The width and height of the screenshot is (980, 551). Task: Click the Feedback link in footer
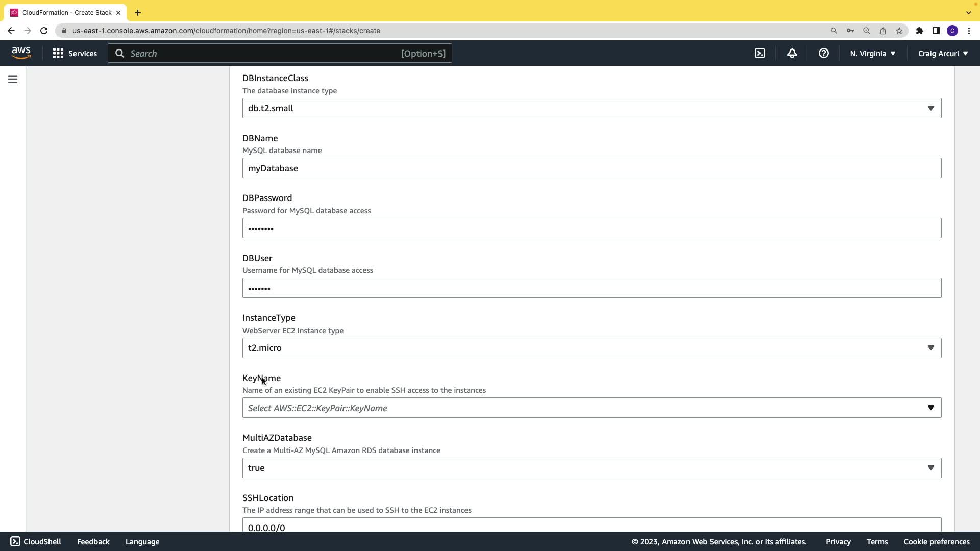click(93, 542)
